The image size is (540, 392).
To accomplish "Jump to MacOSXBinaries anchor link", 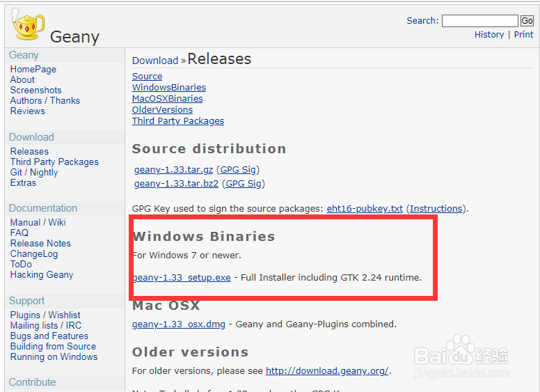I will tap(168, 98).
